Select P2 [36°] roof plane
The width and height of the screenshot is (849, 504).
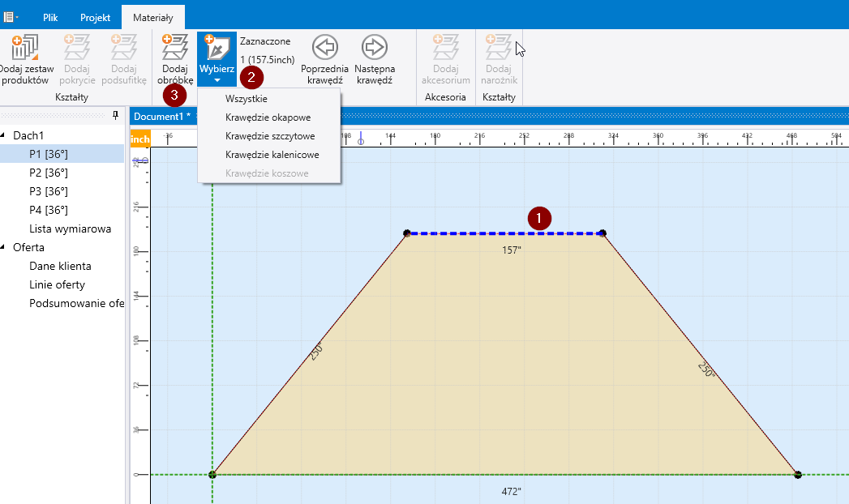click(x=48, y=173)
